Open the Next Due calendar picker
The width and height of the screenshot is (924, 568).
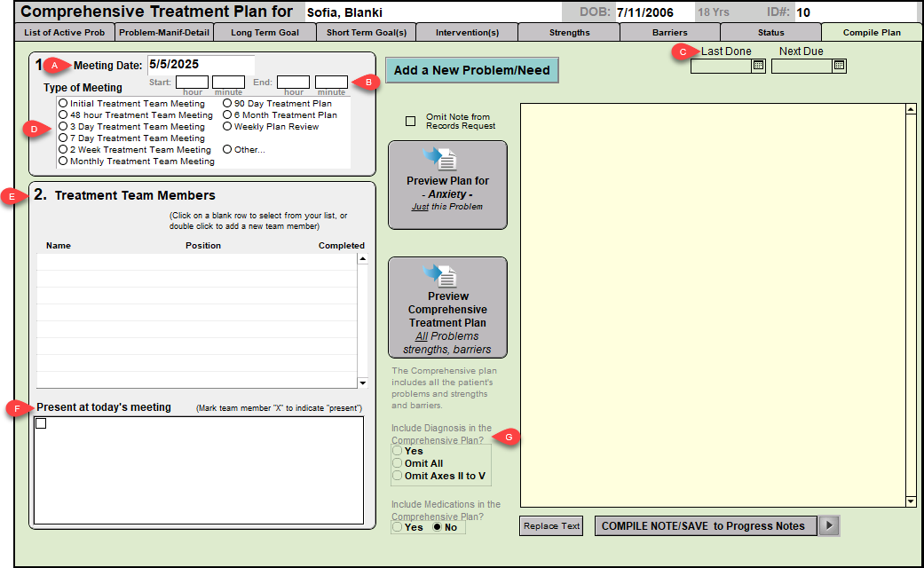[x=839, y=66]
